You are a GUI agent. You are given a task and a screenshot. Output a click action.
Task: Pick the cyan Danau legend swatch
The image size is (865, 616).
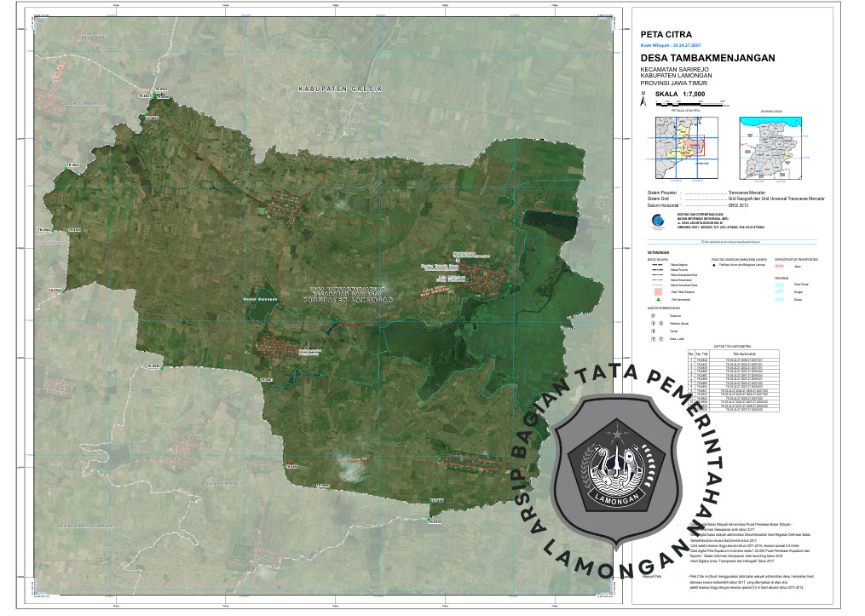[779, 301]
